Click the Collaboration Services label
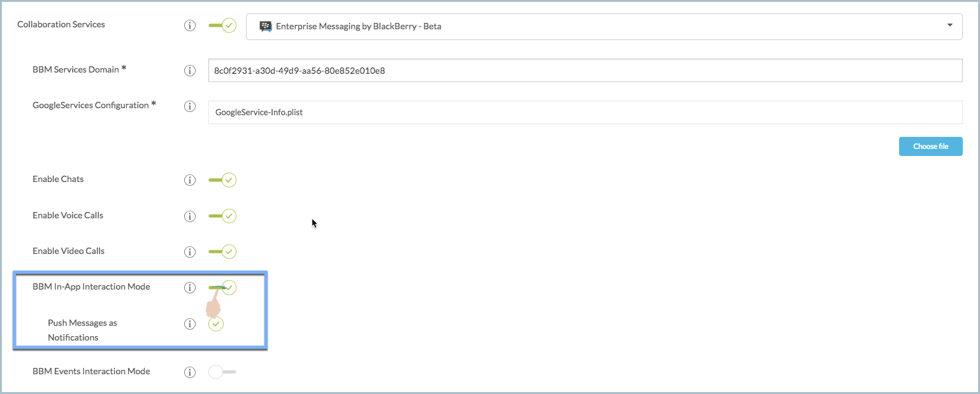 (61, 24)
